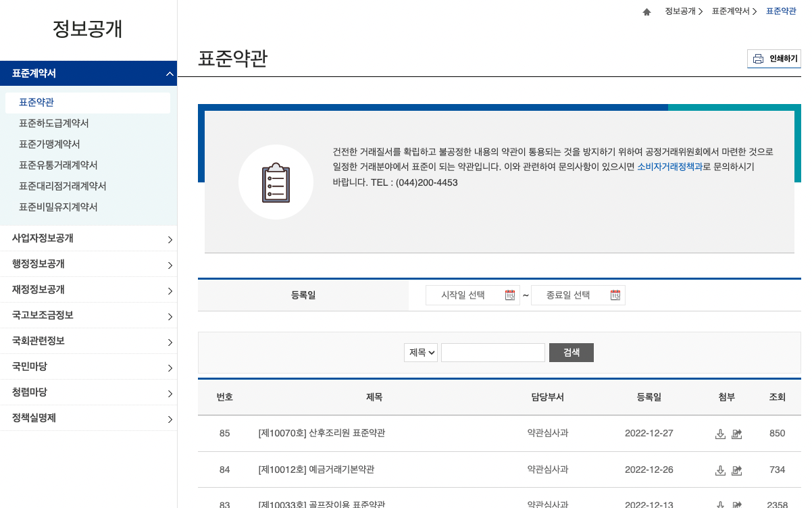This screenshot has height=508, width=812.
Task: Open the calendar picker for 종료일 선택
Action: 615,295
